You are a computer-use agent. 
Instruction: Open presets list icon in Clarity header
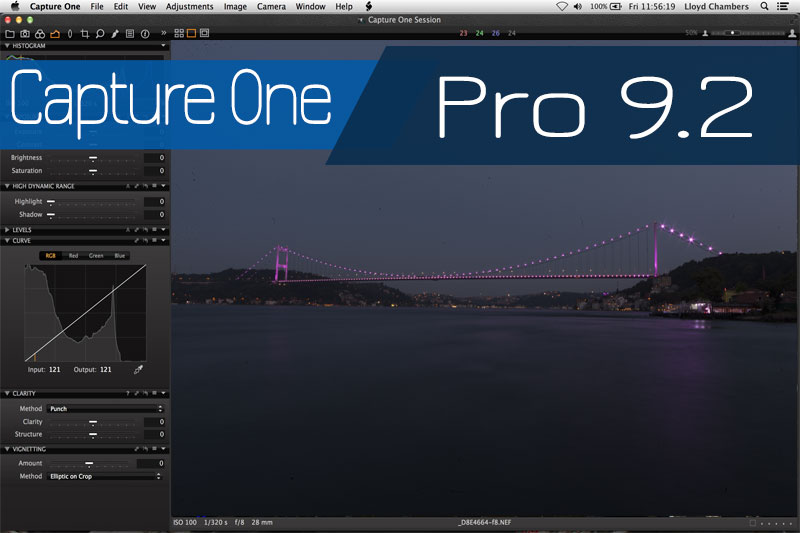pyautogui.click(x=154, y=393)
